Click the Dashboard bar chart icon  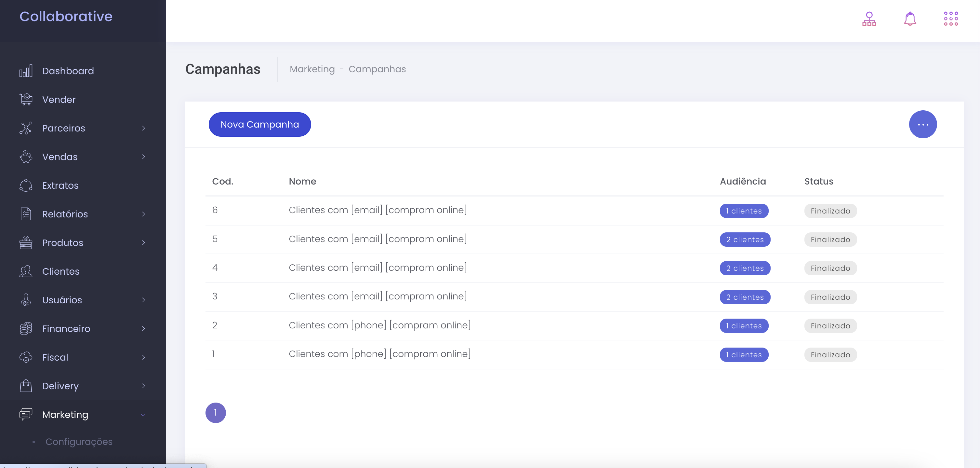26,71
